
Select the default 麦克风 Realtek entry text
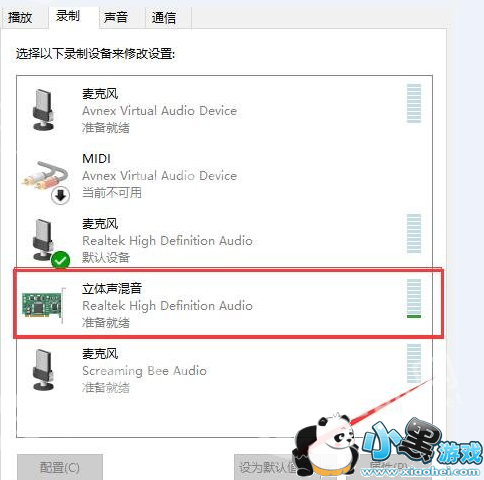pos(167,240)
